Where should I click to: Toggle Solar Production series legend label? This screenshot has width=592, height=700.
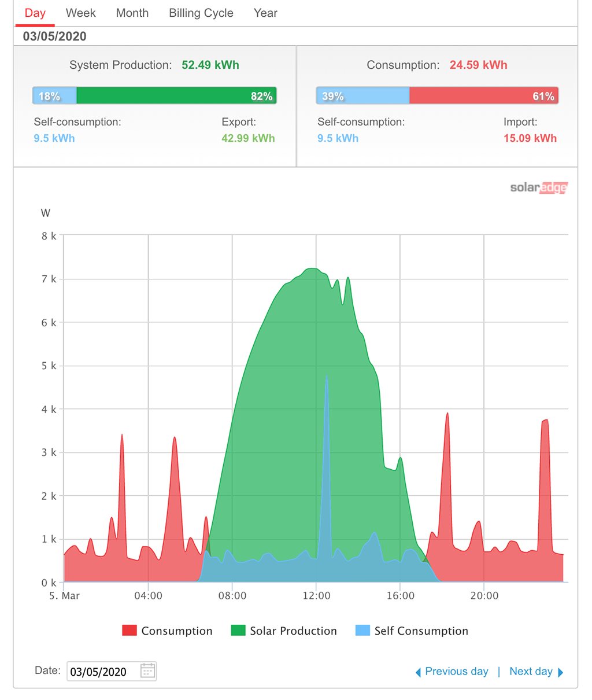(x=293, y=631)
